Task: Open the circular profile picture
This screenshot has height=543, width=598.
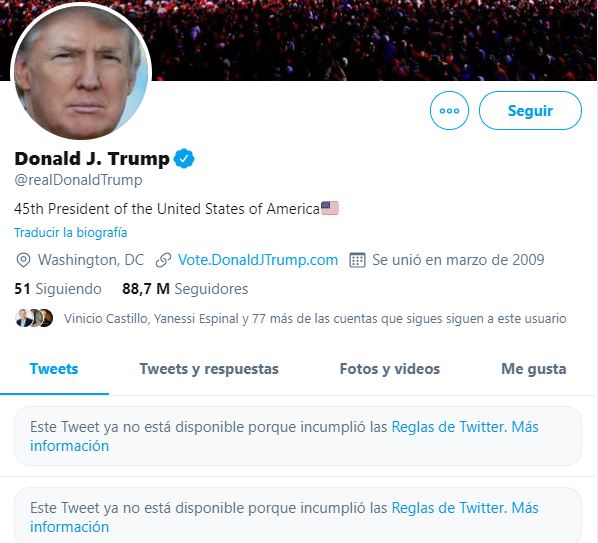Action: 81,72
